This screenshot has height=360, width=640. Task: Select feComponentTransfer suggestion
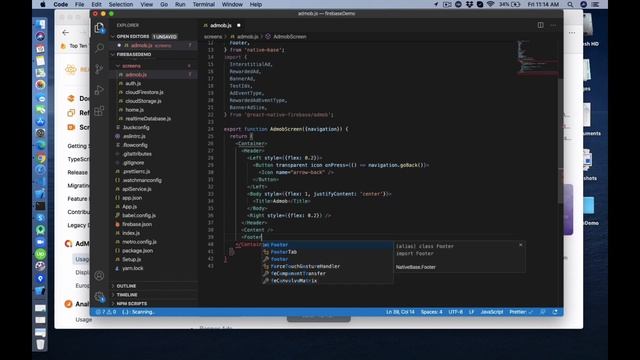tap(327, 273)
